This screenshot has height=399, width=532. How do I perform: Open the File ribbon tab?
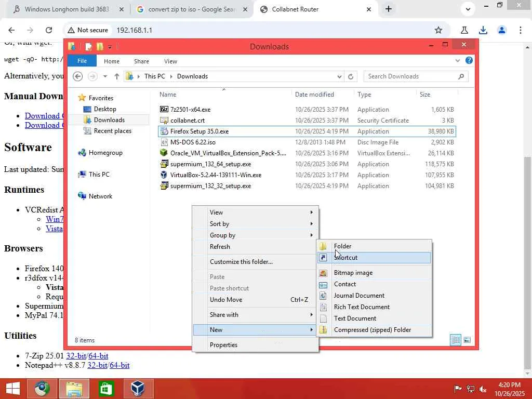coord(82,61)
